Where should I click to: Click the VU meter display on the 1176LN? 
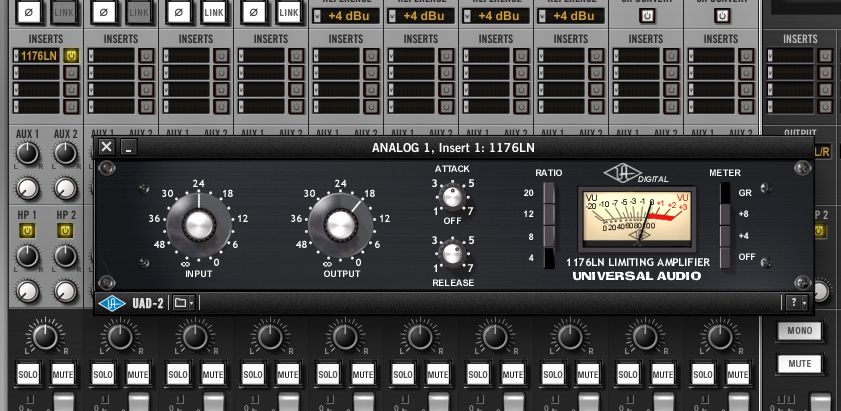pyautogui.click(x=637, y=217)
